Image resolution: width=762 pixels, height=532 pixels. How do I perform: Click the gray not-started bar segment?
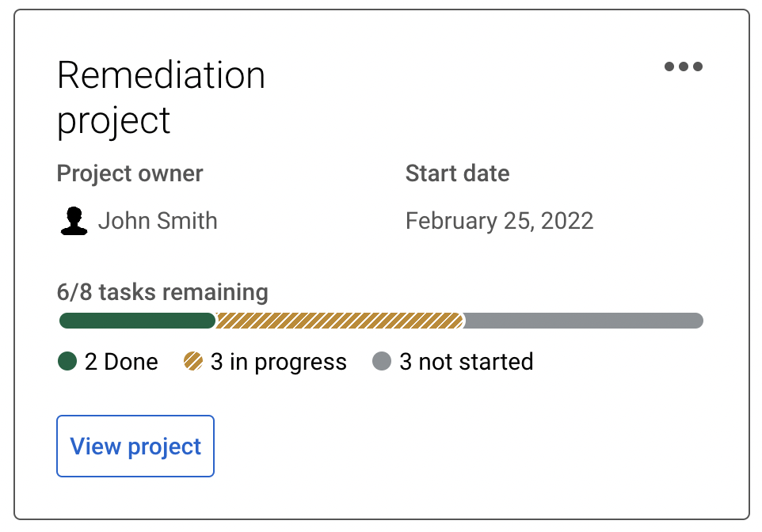[583, 321]
